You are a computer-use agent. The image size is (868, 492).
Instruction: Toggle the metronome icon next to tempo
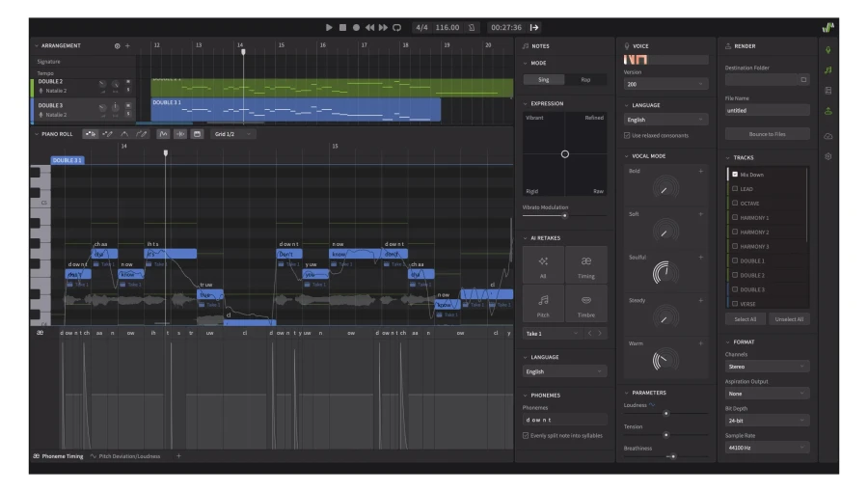[x=472, y=27]
